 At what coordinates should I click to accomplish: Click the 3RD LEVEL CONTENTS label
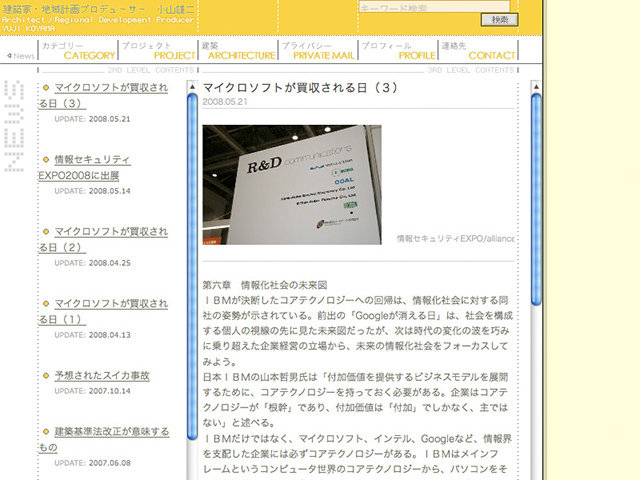471,70
